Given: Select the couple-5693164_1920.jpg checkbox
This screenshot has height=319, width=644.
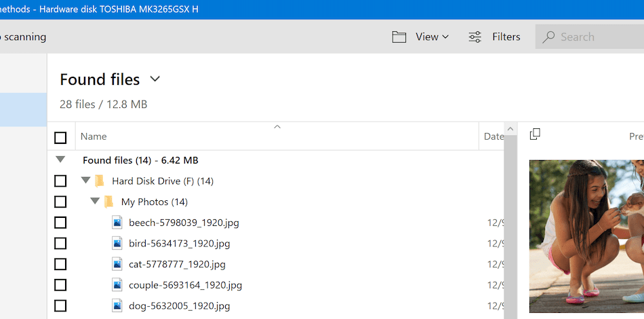Looking at the screenshot, I should click(60, 285).
